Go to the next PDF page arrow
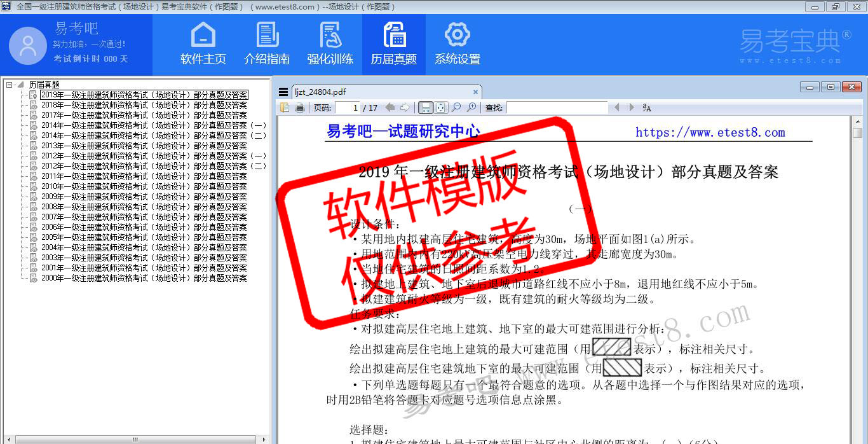 [x=405, y=108]
